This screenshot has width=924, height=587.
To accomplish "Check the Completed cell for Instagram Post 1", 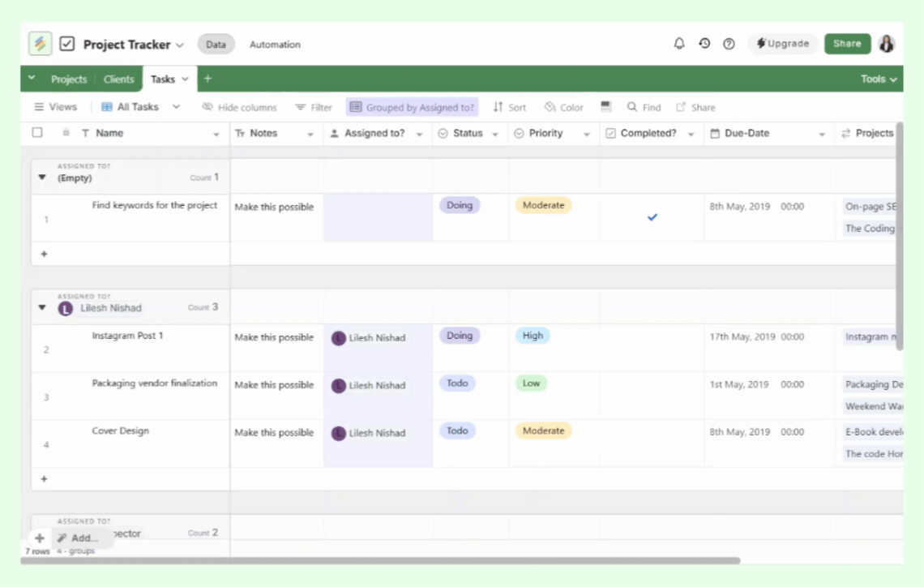I will click(x=652, y=348).
